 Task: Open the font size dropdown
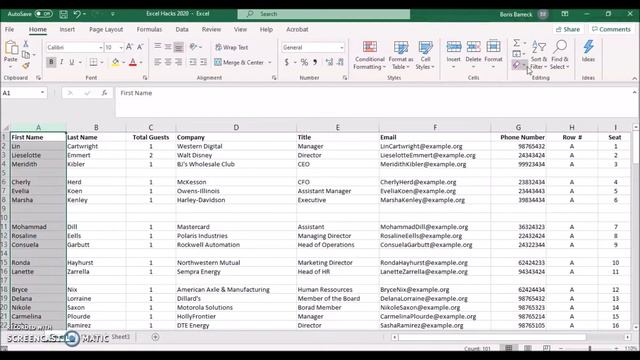coord(121,48)
